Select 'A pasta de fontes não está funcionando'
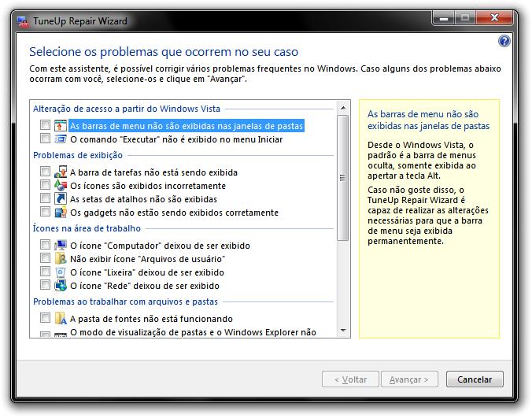532x418 pixels. 151,319
